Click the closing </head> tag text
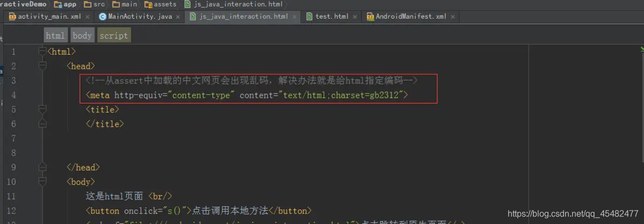Image resolution: width=644 pixels, height=224 pixels. [83, 167]
